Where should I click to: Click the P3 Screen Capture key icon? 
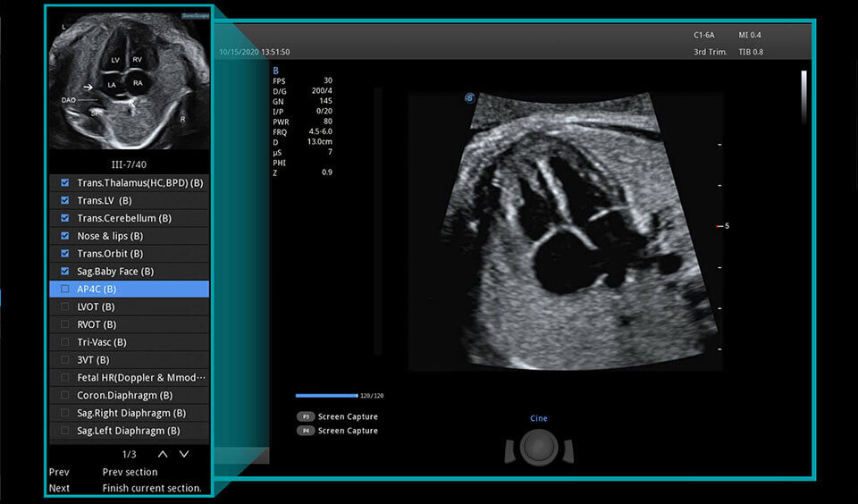click(x=306, y=416)
